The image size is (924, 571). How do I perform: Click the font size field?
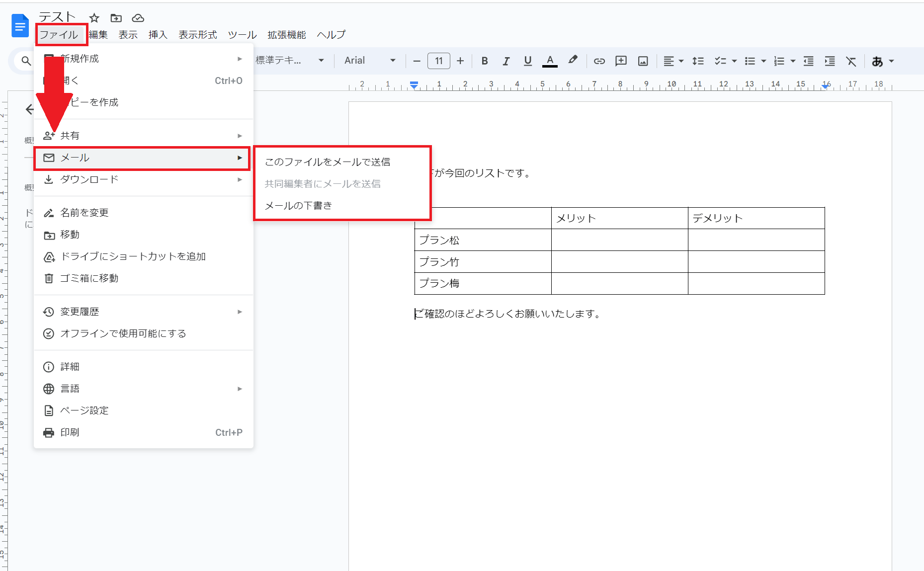[x=438, y=61]
